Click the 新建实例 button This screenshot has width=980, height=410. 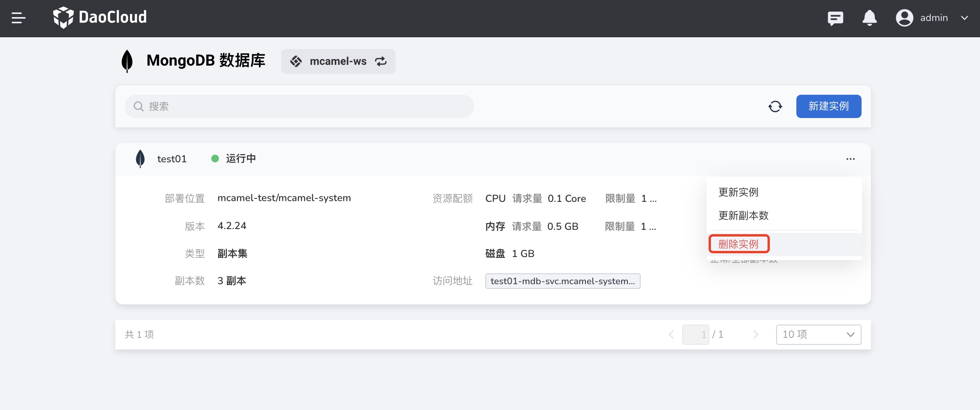(829, 106)
